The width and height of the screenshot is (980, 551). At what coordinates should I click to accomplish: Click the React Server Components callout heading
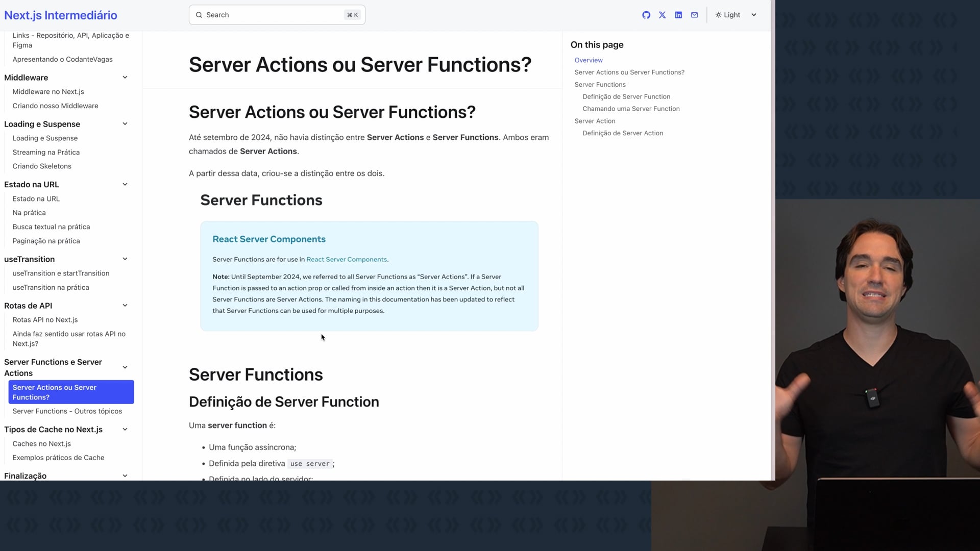pos(269,239)
